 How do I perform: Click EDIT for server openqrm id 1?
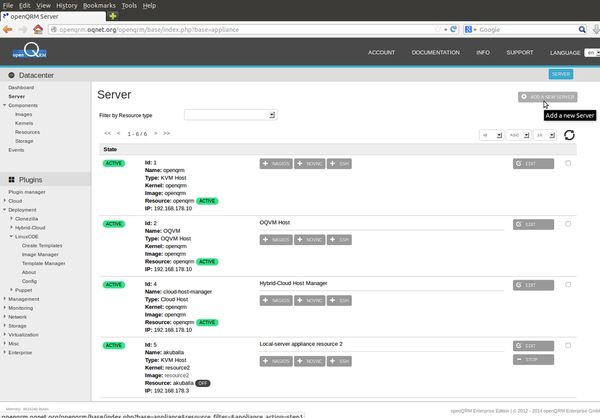533,164
